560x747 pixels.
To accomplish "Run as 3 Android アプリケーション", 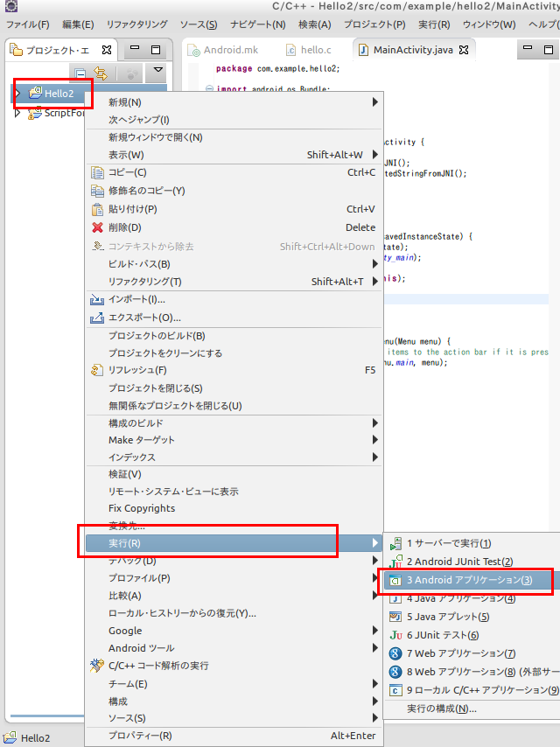I will click(468, 580).
